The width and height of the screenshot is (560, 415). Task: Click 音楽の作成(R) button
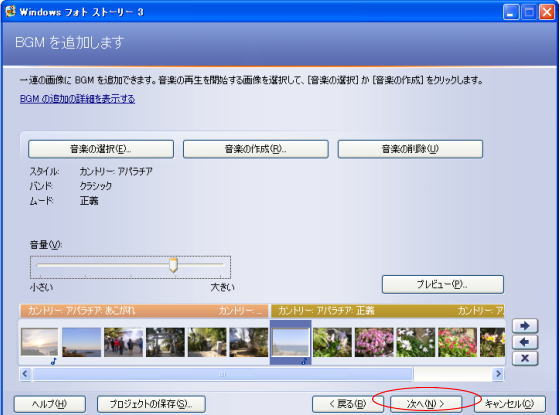256,149
